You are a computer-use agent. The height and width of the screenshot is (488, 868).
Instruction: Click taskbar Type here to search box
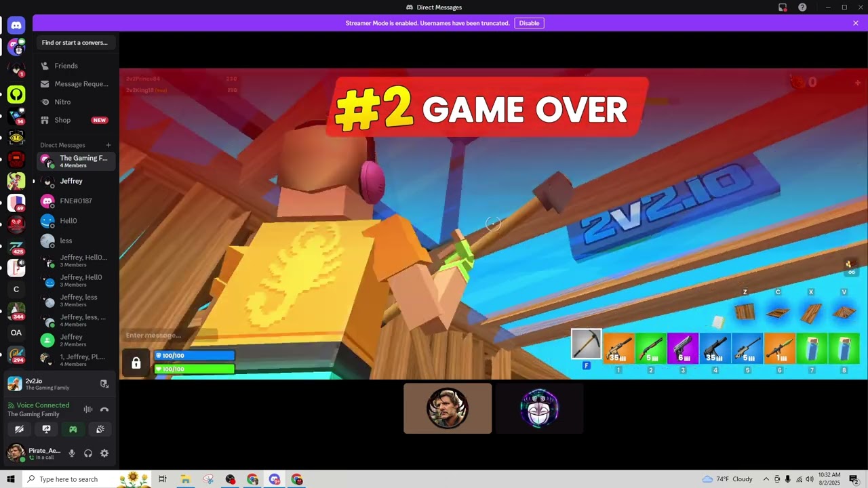86,479
